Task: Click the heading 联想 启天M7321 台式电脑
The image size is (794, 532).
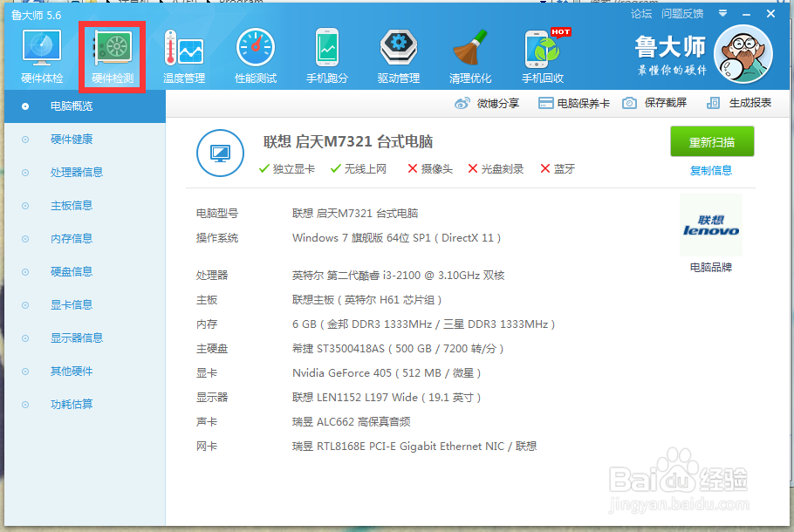Action: 348,142
